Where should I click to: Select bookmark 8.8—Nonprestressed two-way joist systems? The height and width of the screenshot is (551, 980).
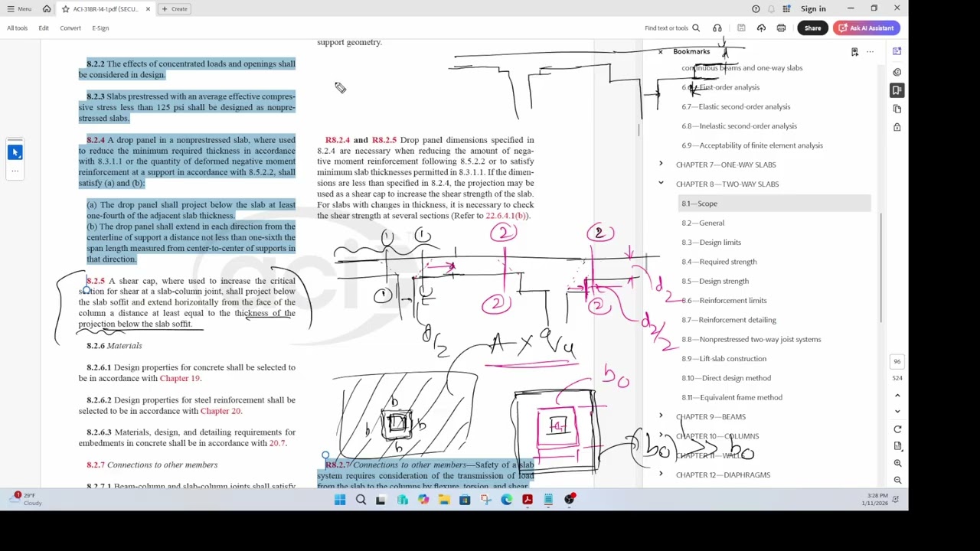751,339
